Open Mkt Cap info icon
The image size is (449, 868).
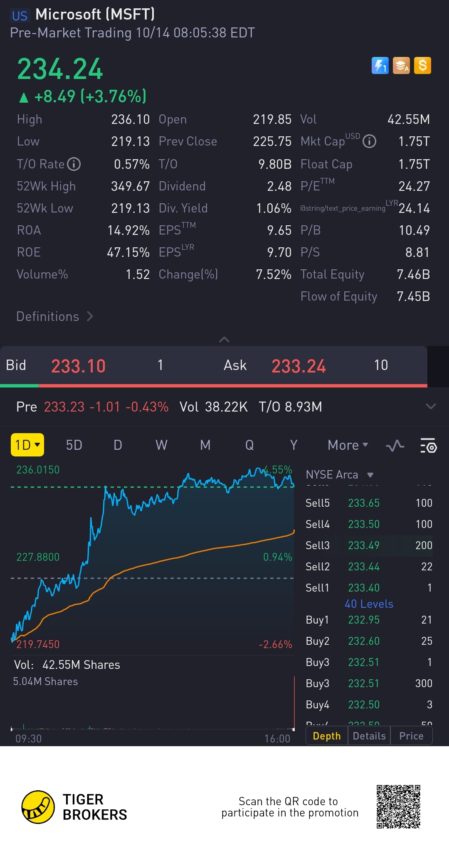point(369,142)
